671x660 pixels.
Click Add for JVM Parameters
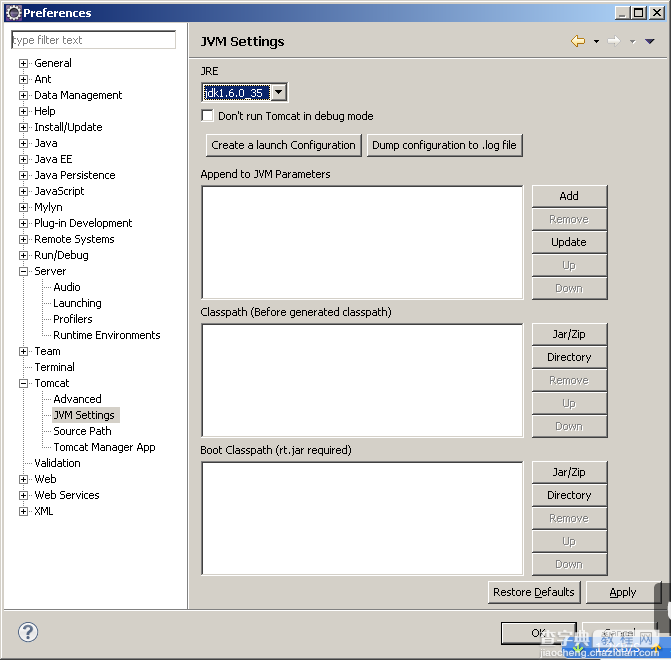pos(569,196)
